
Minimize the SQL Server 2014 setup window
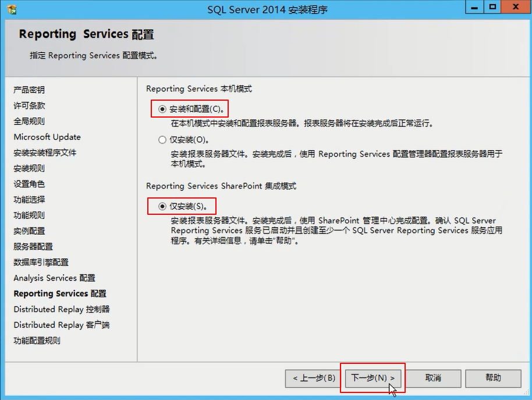click(474, 7)
